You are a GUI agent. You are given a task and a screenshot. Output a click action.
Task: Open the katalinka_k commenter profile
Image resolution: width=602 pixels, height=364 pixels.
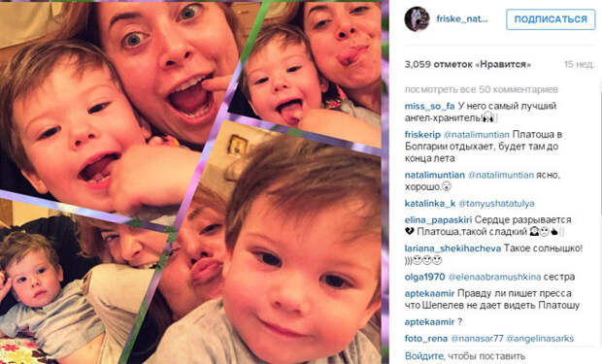(x=430, y=204)
